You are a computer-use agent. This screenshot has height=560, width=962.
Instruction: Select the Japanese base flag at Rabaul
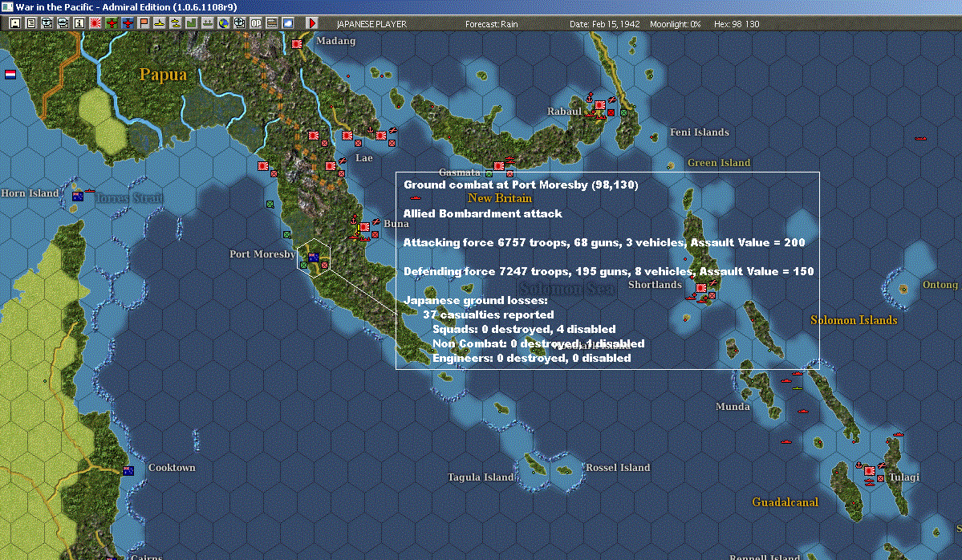click(x=599, y=105)
